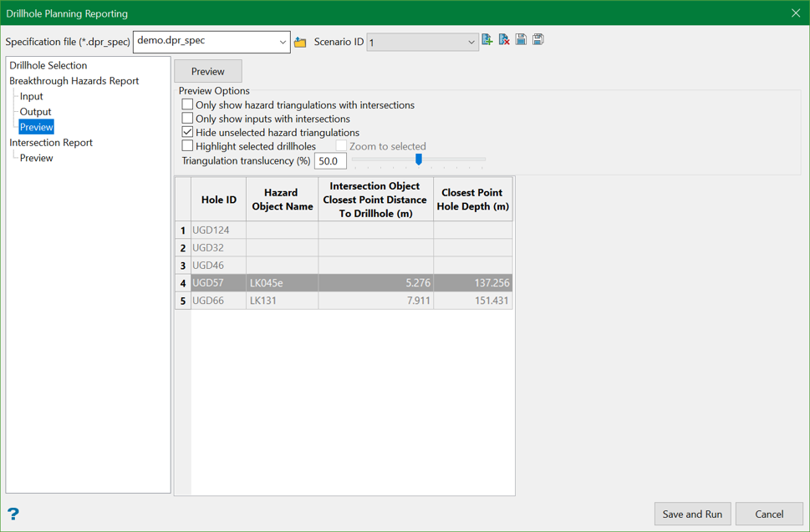Check Only show inputs with intersections
The width and height of the screenshot is (810, 532).
pyautogui.click(x=187, y=119)
